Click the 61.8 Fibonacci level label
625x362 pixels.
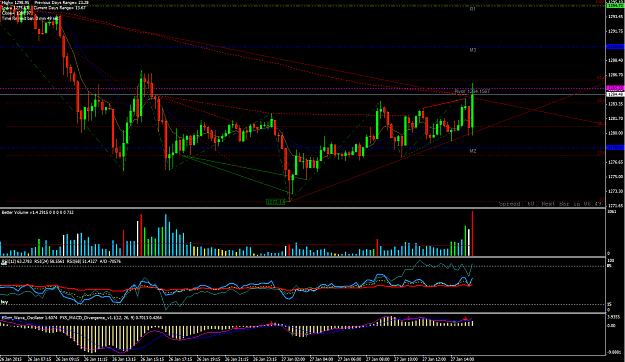click(600, 78)
